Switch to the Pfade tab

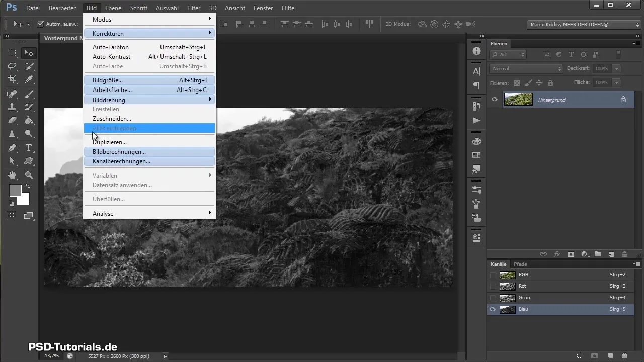coord(520,264)
